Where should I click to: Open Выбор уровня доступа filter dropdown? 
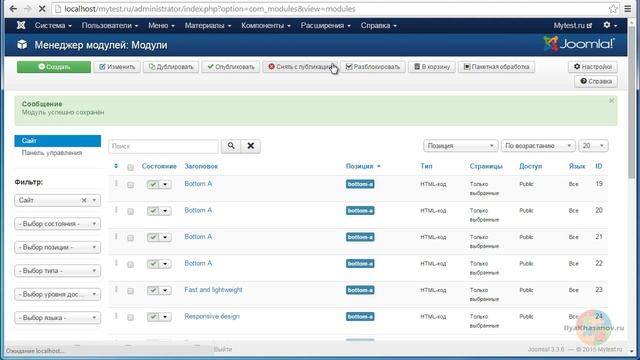pos(58,294)
